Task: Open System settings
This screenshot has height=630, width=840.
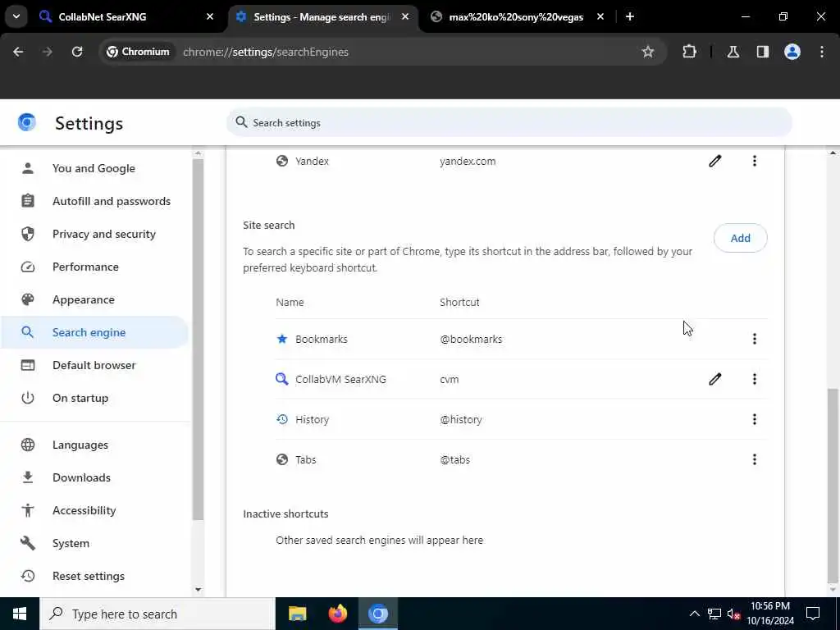Action: 94,543
